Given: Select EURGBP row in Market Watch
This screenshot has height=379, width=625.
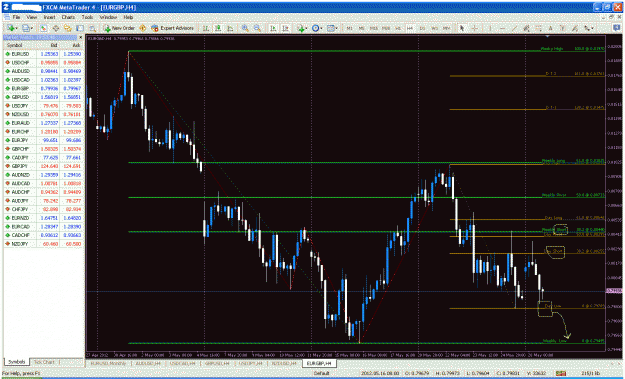Looking at the screenshot, I should tap(44, 88).
